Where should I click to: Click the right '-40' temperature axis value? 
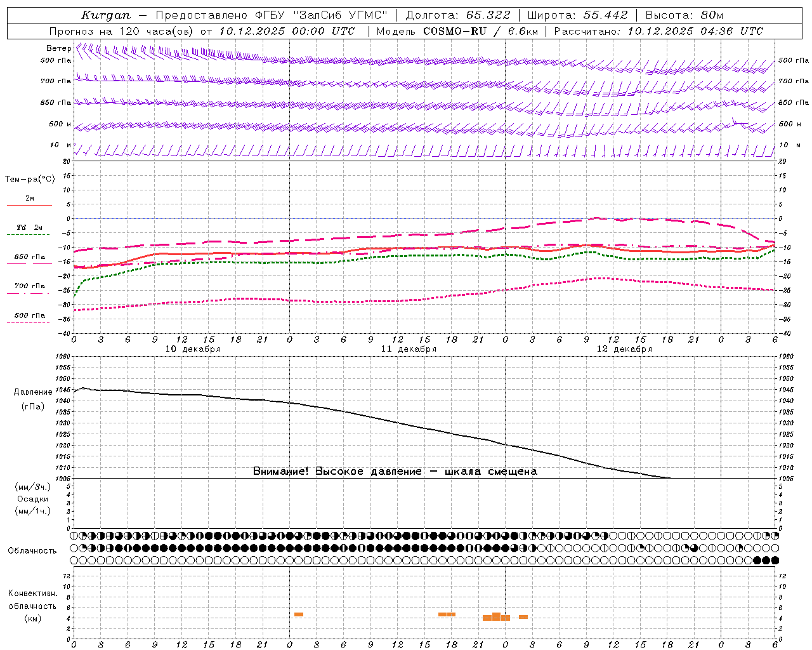784,333
